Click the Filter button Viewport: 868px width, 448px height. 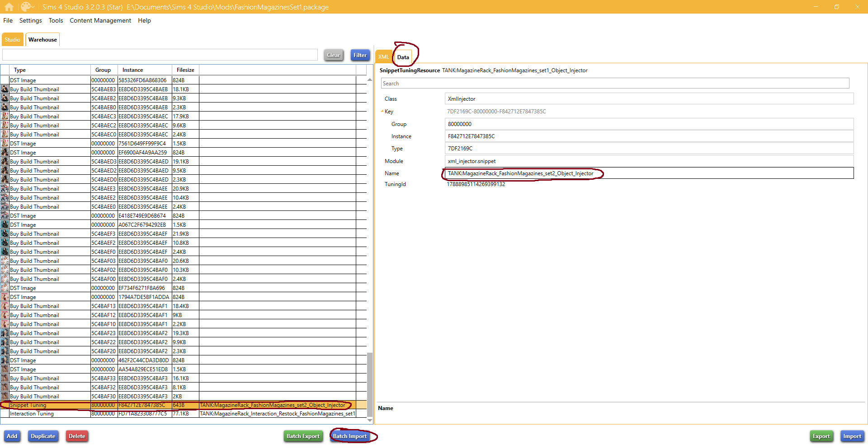coord(360,55)
